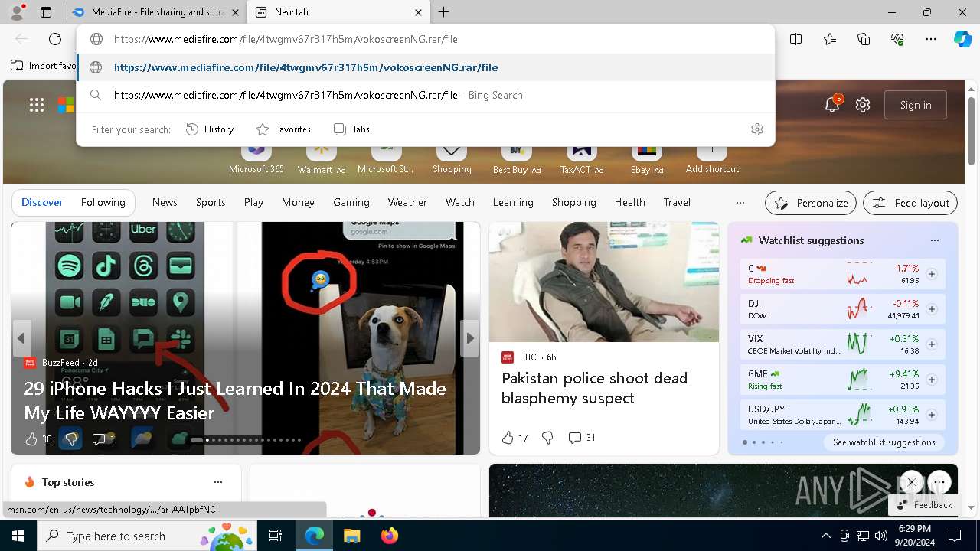This screenshot has height=551, width=980.
Task: Open Collections icon in toolbar
Action: (x=864, y=39)
